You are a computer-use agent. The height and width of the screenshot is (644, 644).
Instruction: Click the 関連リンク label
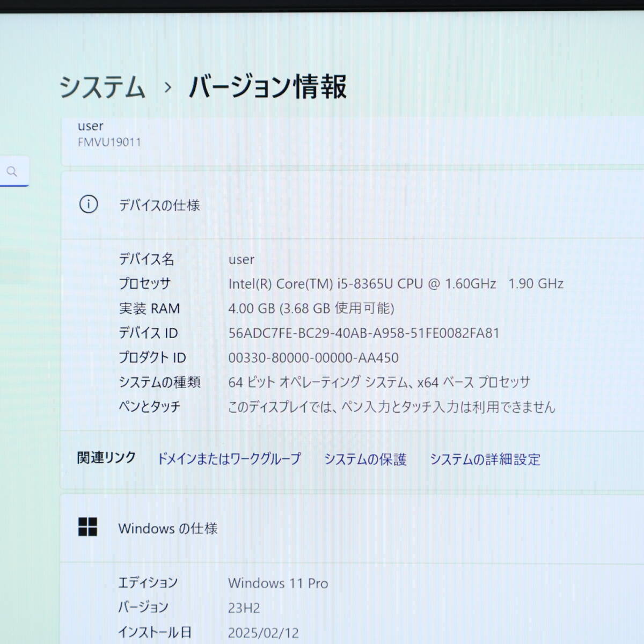point(106,458)
